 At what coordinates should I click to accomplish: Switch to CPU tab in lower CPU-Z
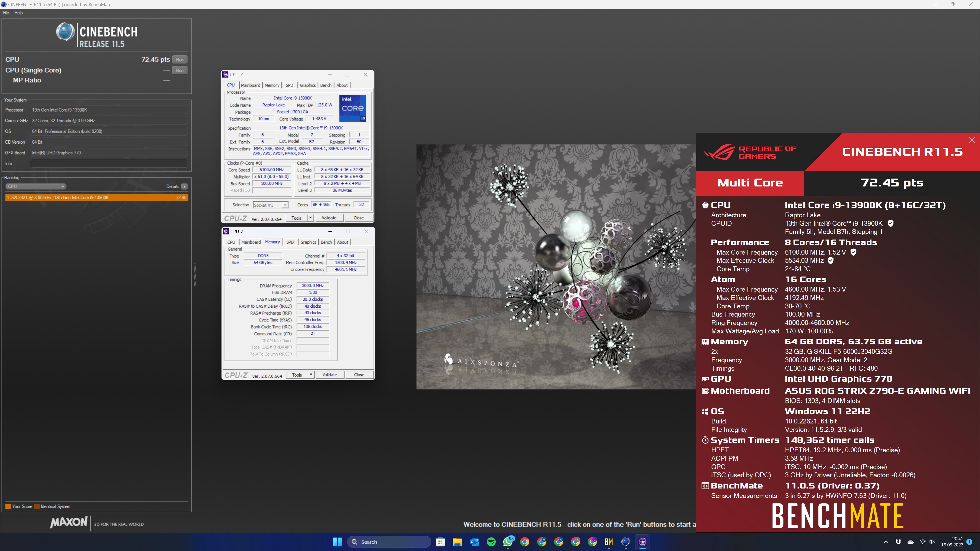pos(231,242)
